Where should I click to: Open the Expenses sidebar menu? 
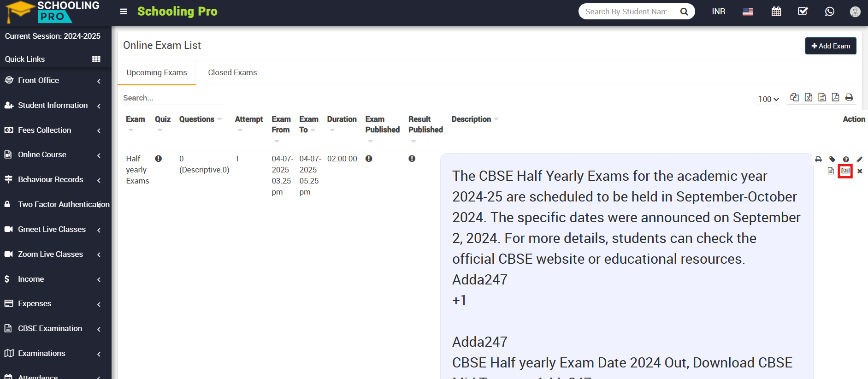55,304
